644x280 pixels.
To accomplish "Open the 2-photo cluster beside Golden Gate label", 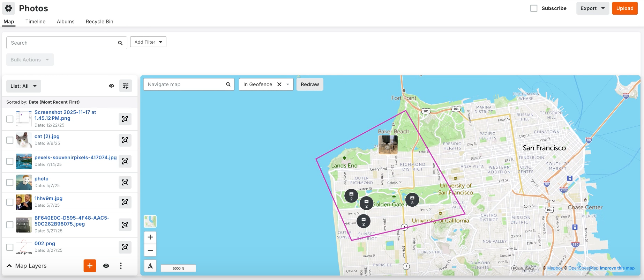I will (x=366, y=203).
